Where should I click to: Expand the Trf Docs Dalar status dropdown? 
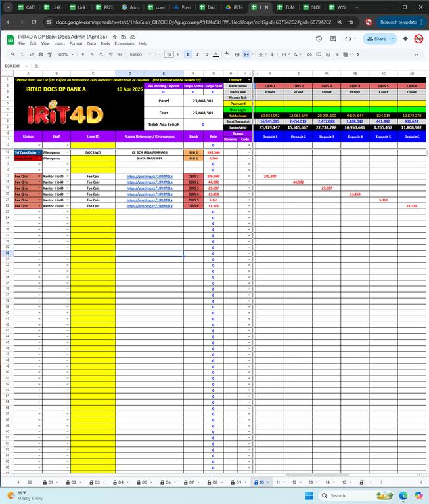[39, 152]
